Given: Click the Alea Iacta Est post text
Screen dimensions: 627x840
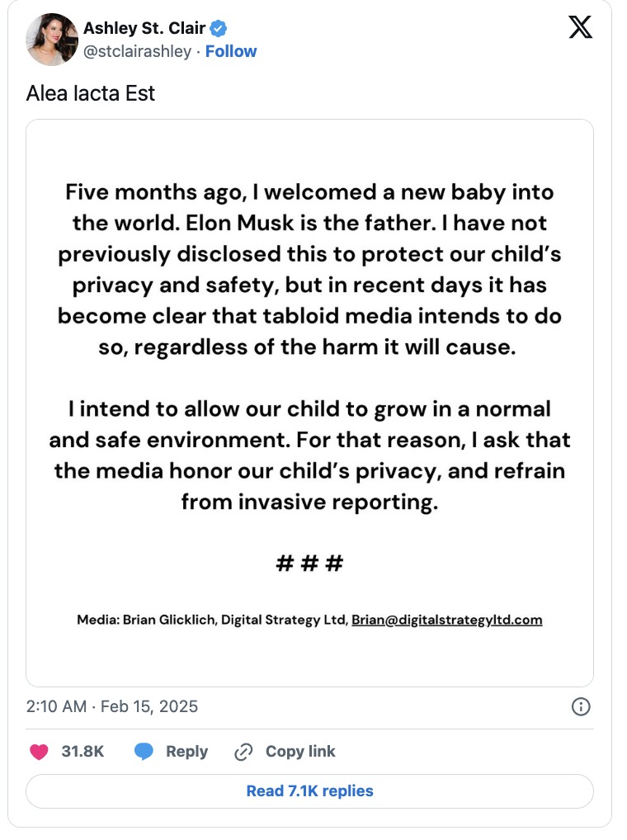Looking at the screenshot, I should click(x=91, y=93).
